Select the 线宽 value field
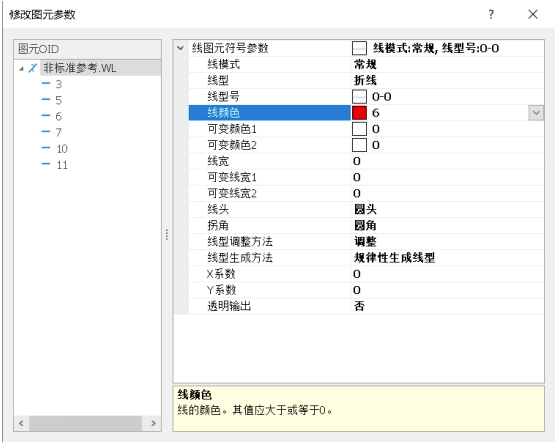 click(448, 161)
